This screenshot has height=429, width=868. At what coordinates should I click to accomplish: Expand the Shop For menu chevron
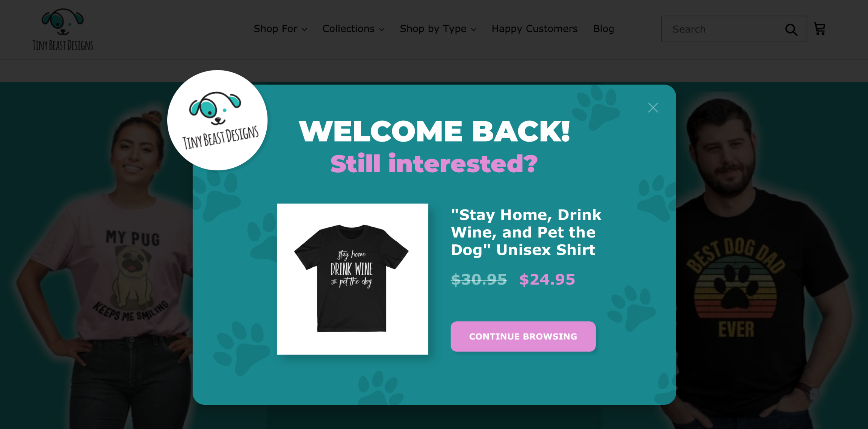tap(304, 29)
